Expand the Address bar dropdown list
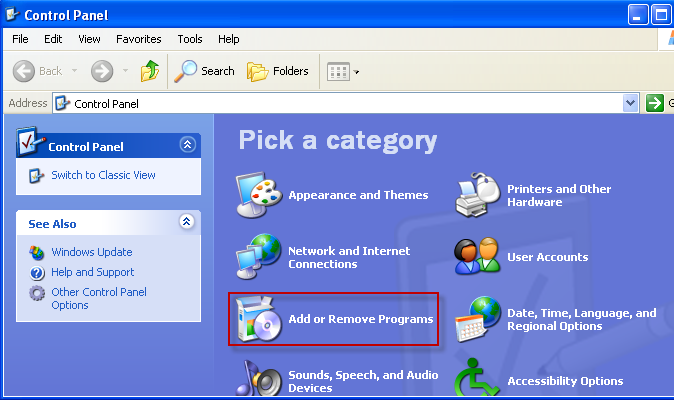Viewport: 674px width, 400px height. [631, 103]
